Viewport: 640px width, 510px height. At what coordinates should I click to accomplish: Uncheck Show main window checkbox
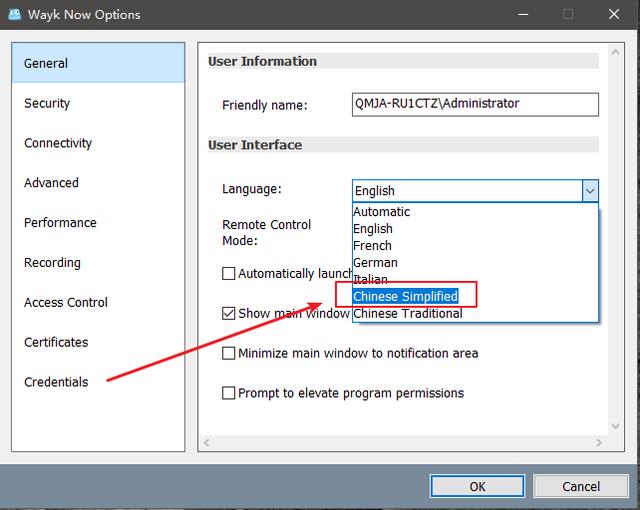[229, 313]
